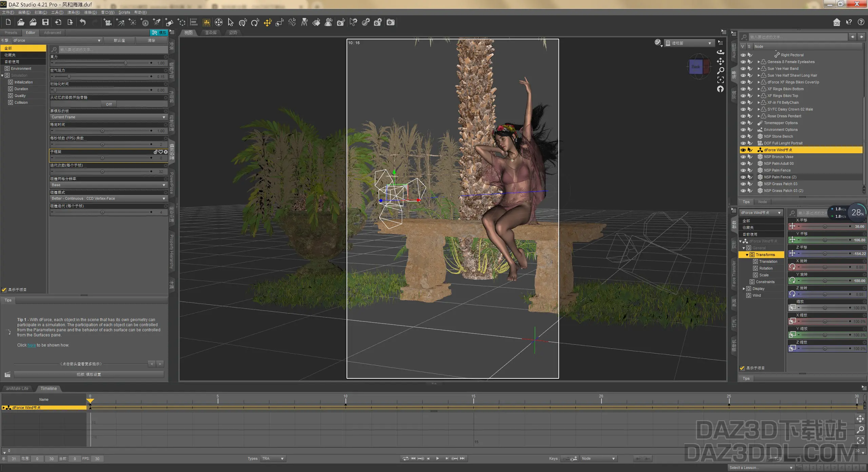
Task: Click the 默认值 defaults button
Action: click(119, 40)
